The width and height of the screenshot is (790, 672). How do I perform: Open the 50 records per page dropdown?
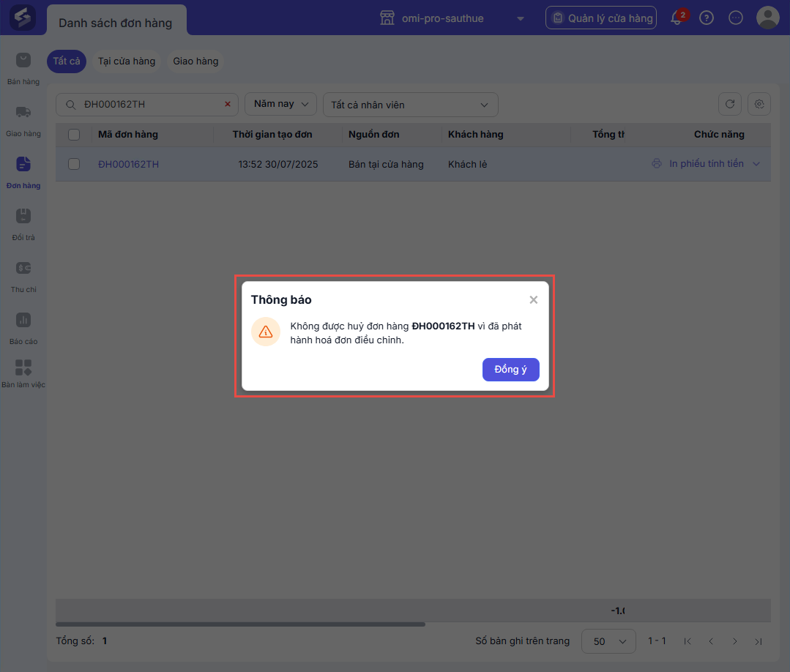(608, 641)
